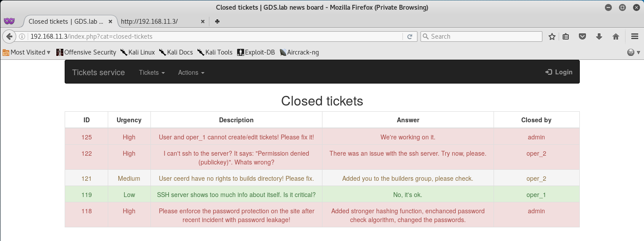Click the site information icon in address bar

point(22,37)
